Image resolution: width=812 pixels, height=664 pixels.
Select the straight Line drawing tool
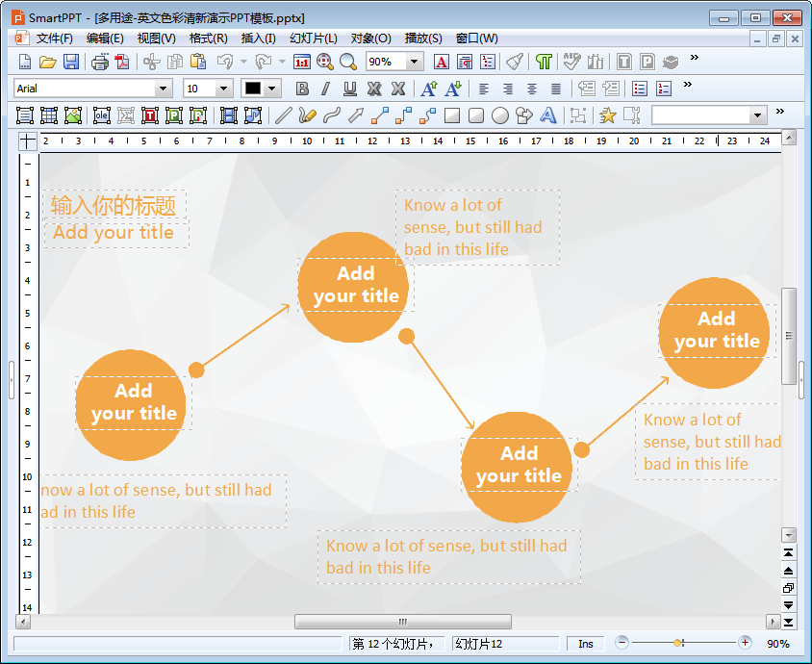coord(283,115)
